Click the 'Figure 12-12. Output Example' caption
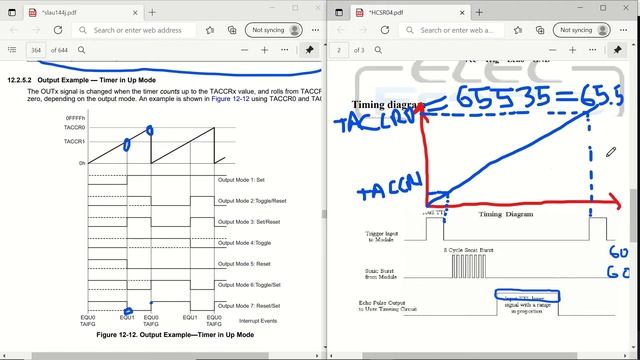The height and width of the screenshot is (360, 640). tap(175, 335)
